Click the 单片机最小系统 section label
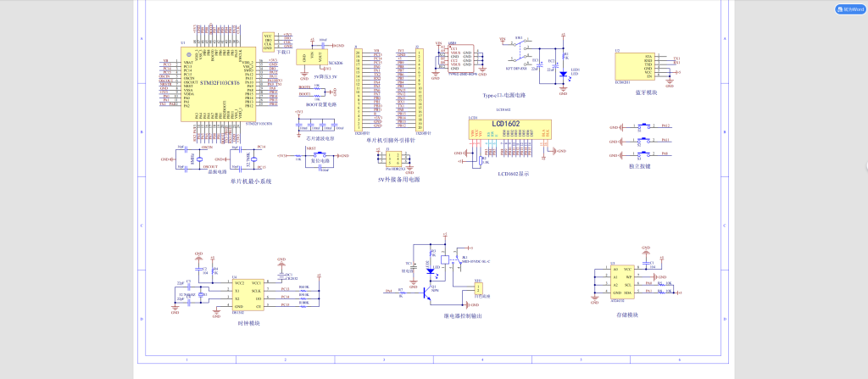 pos(251,181)
